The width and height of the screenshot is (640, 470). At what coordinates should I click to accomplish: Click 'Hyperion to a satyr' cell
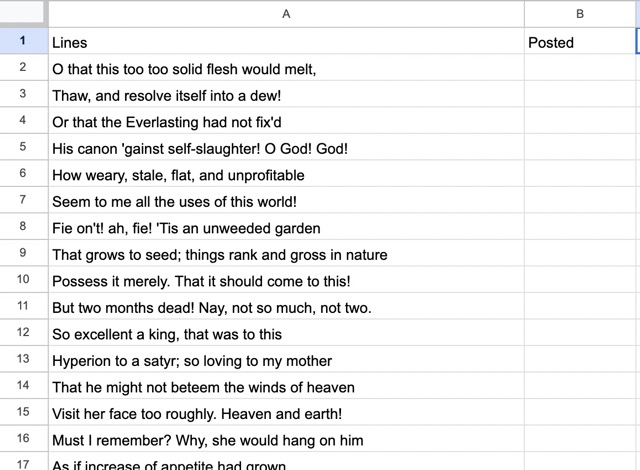pyautogui.click(x=286, y=360)
